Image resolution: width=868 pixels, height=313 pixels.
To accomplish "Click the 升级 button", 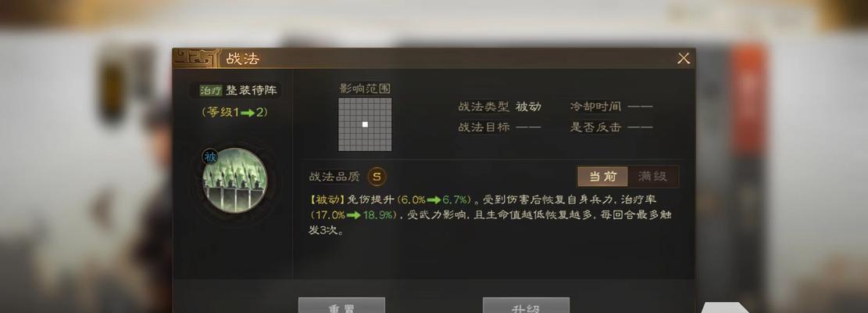I will pyautogui.click(x=526, y=306).
